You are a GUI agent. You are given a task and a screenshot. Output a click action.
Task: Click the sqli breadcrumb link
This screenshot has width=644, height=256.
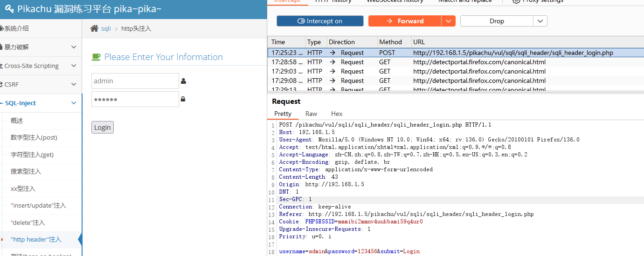106,28
